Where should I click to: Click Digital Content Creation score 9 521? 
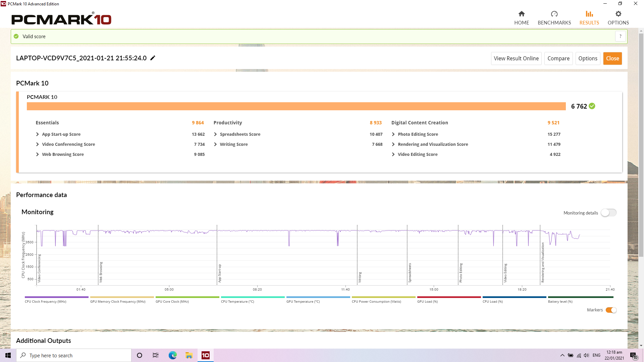click(x=553, y=123)
